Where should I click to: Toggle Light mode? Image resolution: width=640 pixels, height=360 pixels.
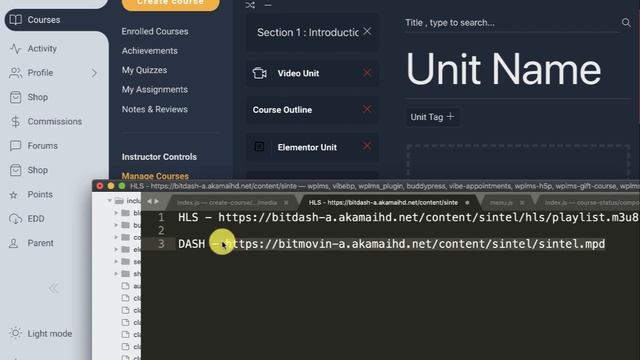[41, 333]
